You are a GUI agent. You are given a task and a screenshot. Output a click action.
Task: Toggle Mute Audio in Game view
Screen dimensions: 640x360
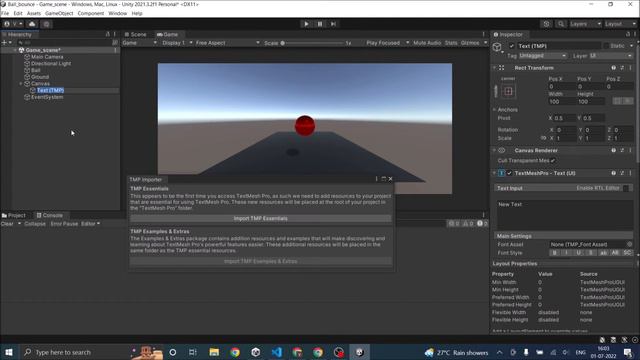coord(427,43)
